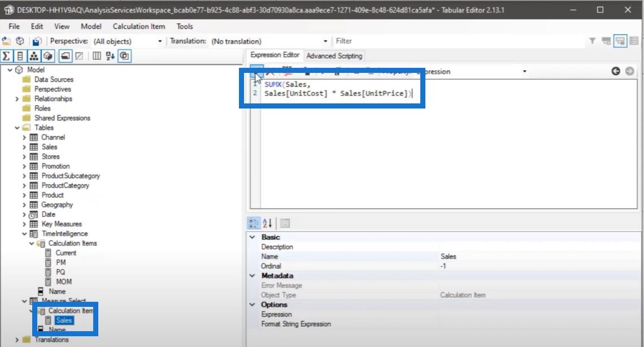
Task: Click the categorized property grid icon
Action: [254, 223]
